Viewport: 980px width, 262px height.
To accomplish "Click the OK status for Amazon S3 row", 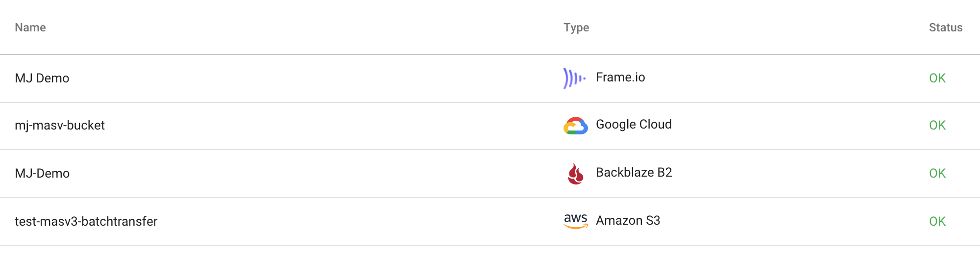I will pos(937,221).
